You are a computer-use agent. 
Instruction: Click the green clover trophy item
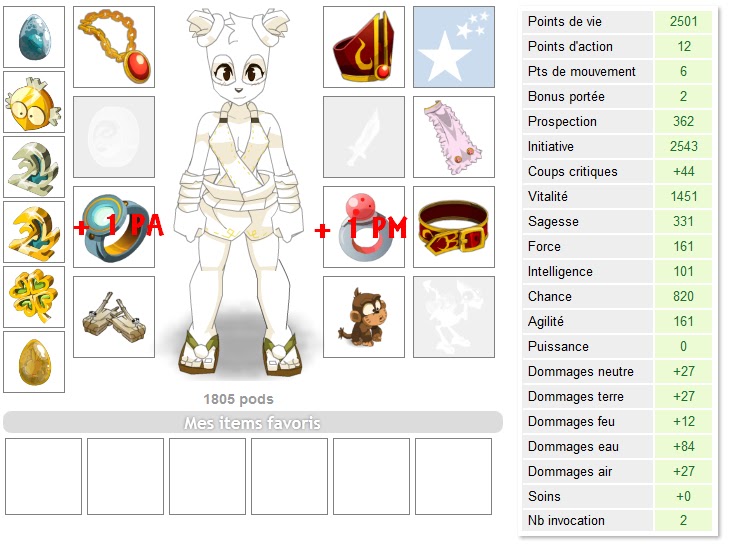coord(34,296)
